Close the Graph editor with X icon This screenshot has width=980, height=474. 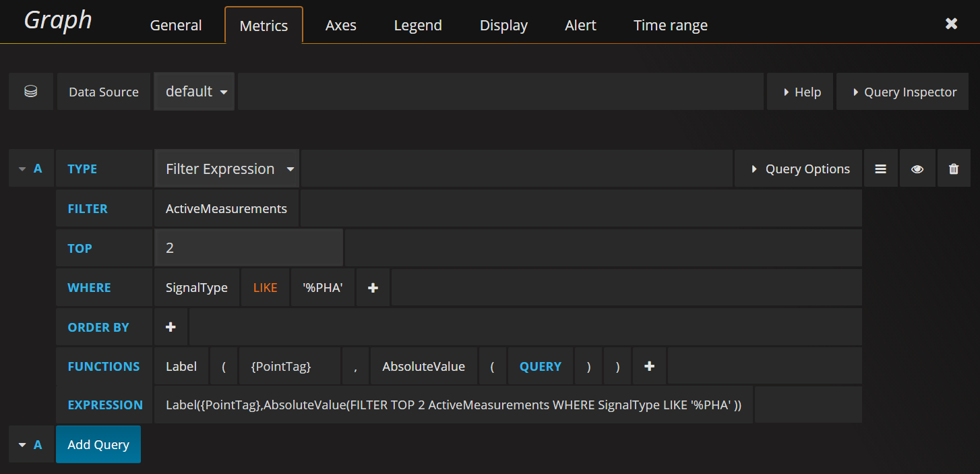point(951,24)
